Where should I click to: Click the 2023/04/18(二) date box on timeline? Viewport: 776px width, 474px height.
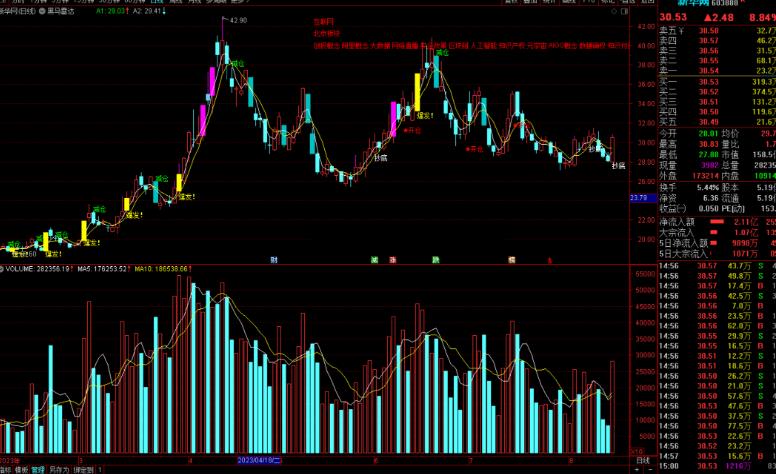259,460
